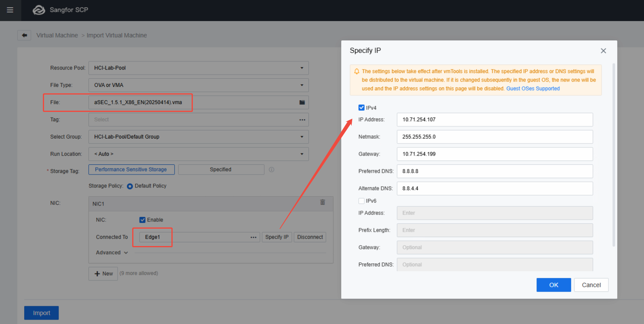Confirm with the OK button
Viewport: 644px width, 324px height.
tap(553, 285)
